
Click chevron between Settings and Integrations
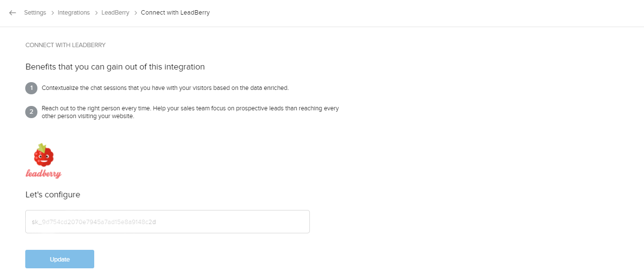pos(52,13)
